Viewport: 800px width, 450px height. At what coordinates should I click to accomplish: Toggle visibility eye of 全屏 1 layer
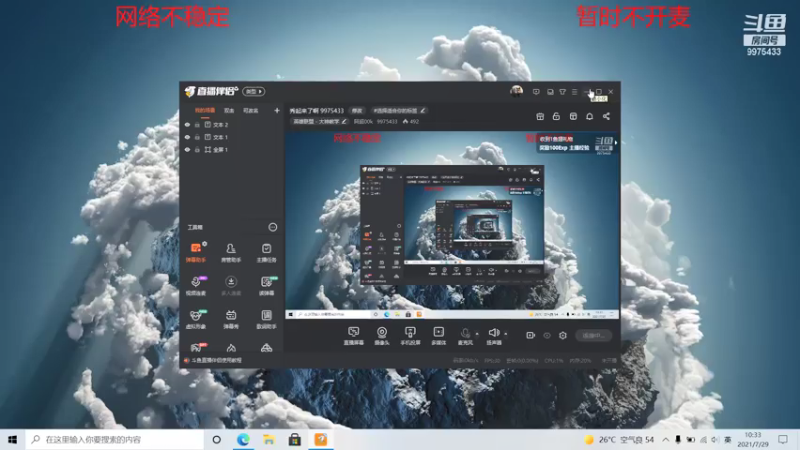[187, 149]
